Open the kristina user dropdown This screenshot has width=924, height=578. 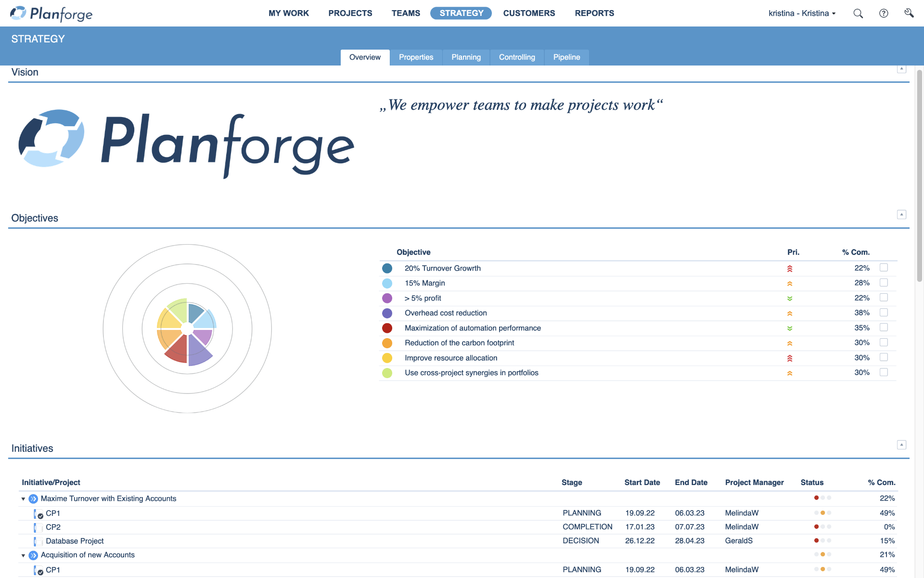[x=802, y=13]
